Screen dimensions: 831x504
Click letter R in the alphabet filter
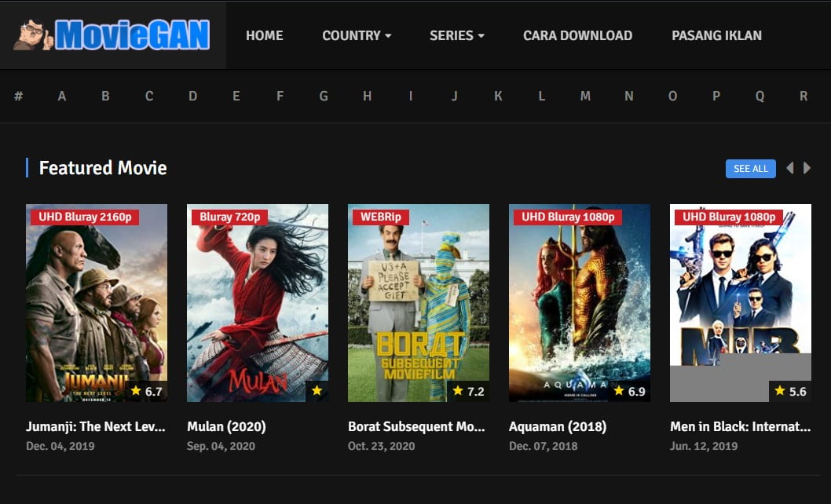[804, 96]
